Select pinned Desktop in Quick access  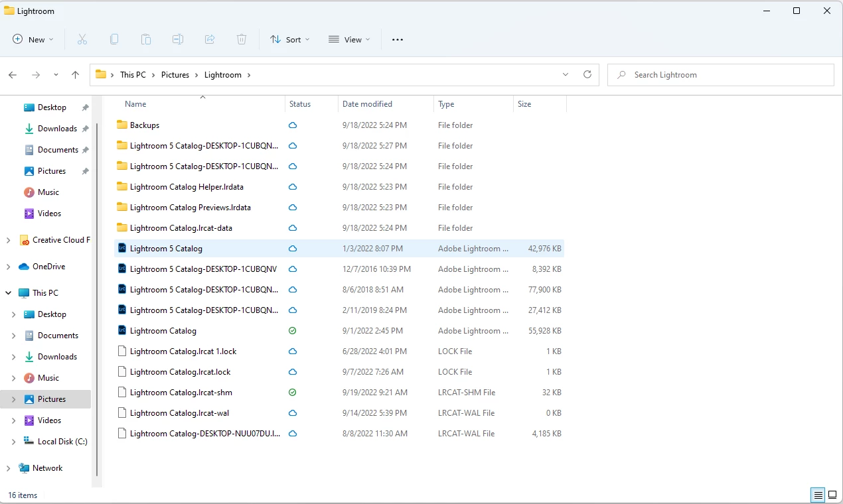pos(52,107)
